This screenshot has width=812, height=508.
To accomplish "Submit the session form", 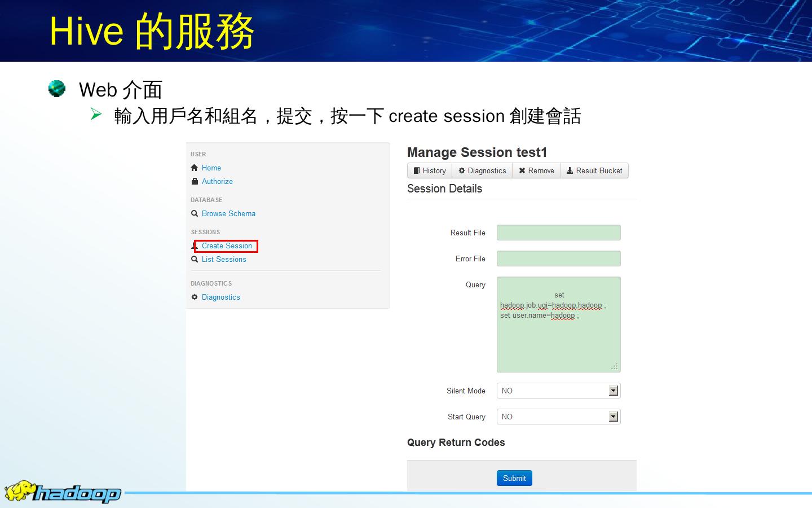I will pyautogui.click(x=514, y=478).
